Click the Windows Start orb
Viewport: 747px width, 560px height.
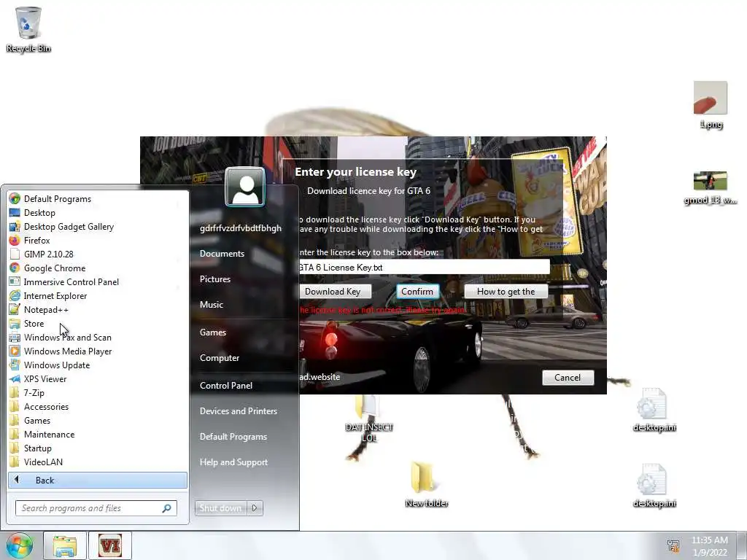[x=19, y=545]
